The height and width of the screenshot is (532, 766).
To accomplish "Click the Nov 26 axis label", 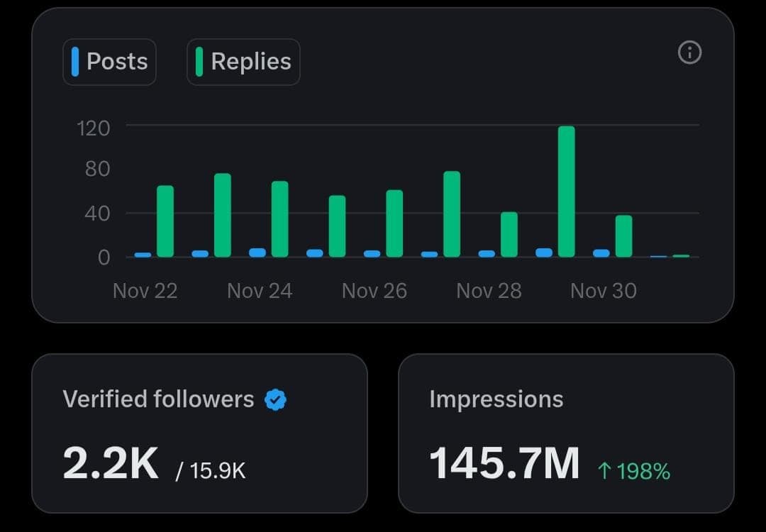I will (374, 291).
